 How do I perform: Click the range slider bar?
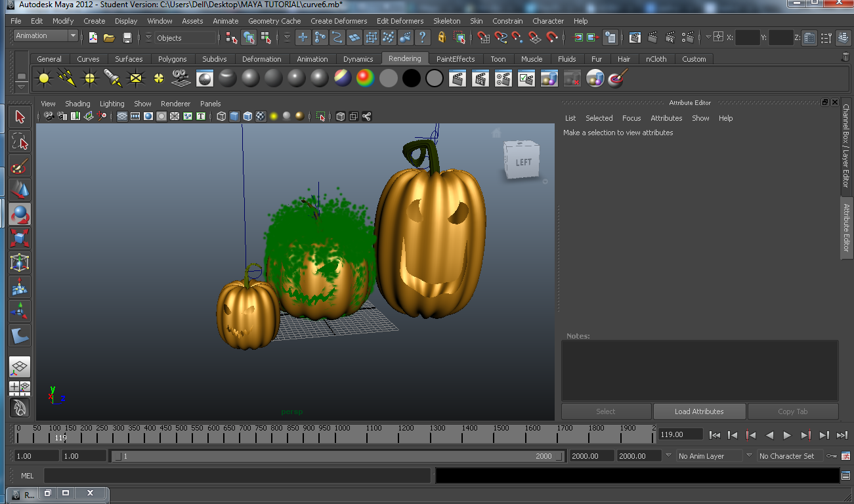pos(337,456)
